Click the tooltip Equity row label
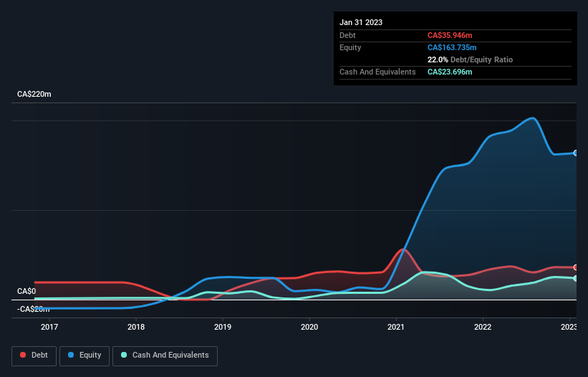This screenshot has width=588, height=377. [350, 47]
